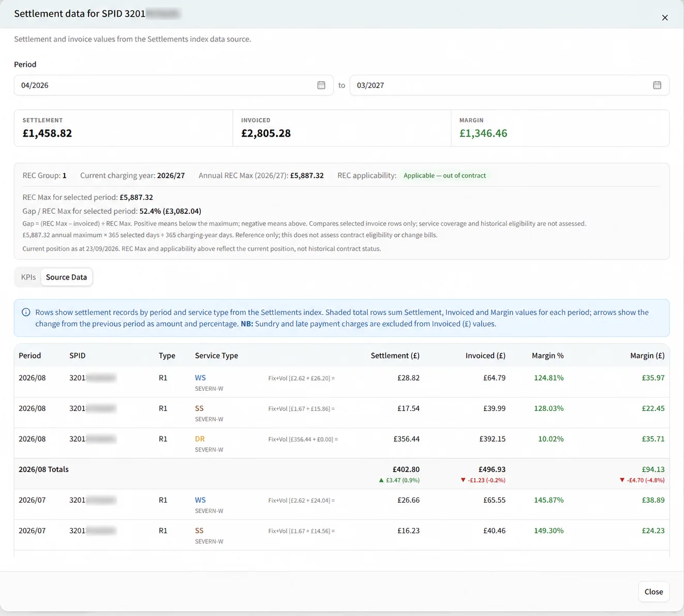Click Gap value 52.4% (£3,082.04)
684x616 pixels.
pyautogui.click(x=170, y=211)
